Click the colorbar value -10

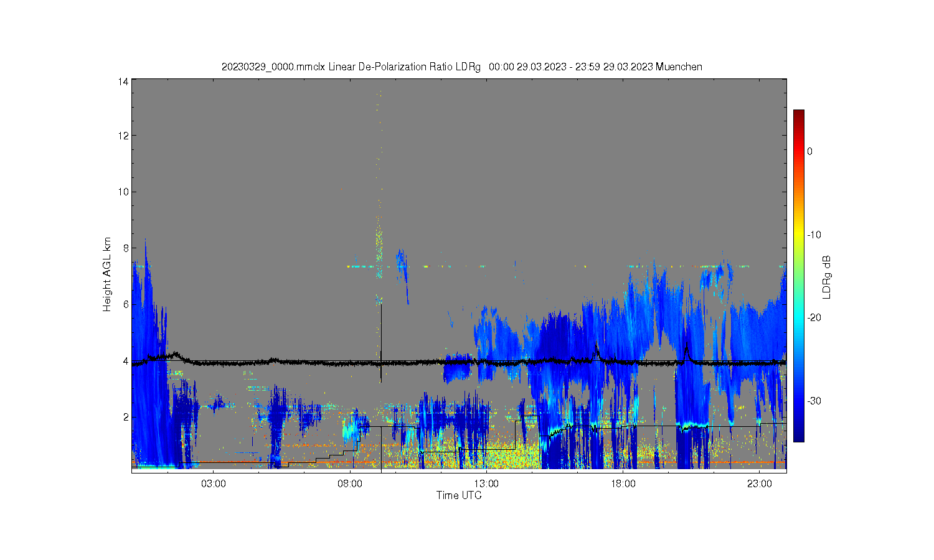[x=814, y=235]
